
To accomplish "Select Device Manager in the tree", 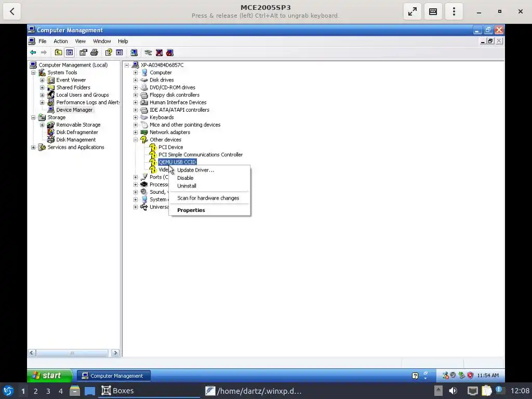I will click(74, 110).
